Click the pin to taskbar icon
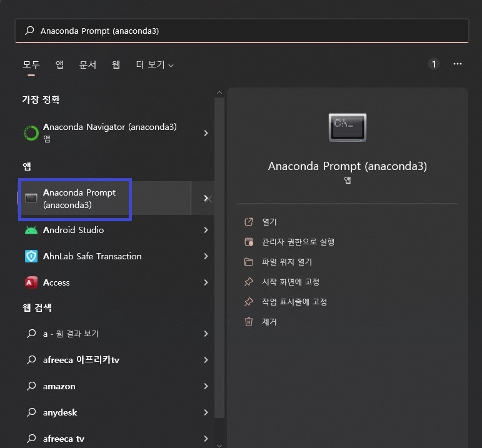The width and height of the screenshot is (482, 448). click(x=249, y=302)
